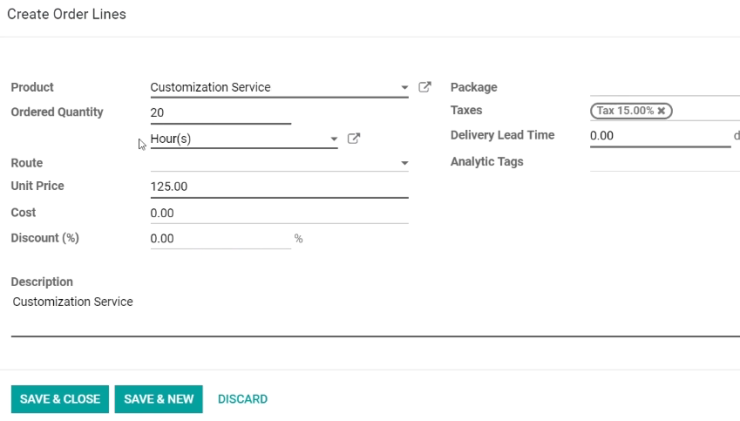
Task: Edit the Cost field value
Action: click(x=279, y=213)
